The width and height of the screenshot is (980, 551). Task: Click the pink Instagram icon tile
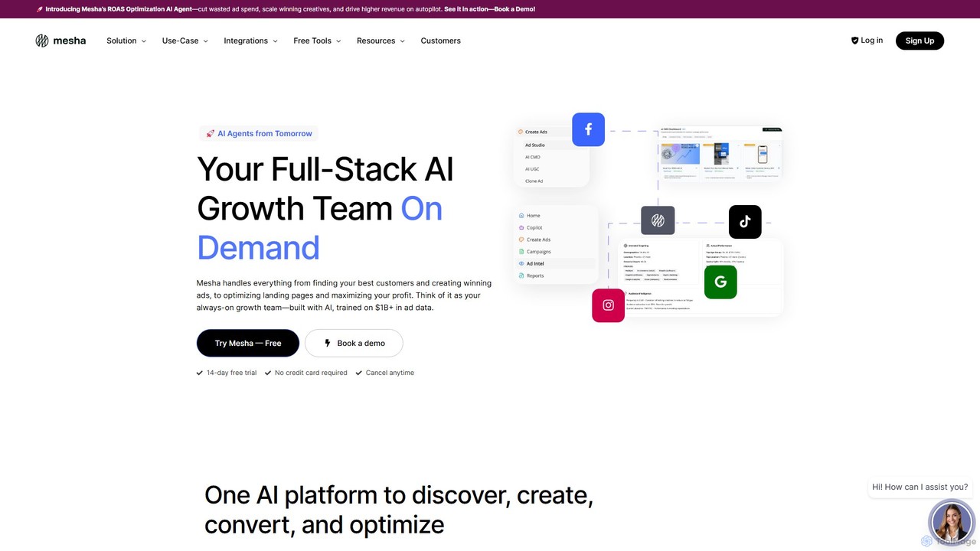[x=608, y=305]
